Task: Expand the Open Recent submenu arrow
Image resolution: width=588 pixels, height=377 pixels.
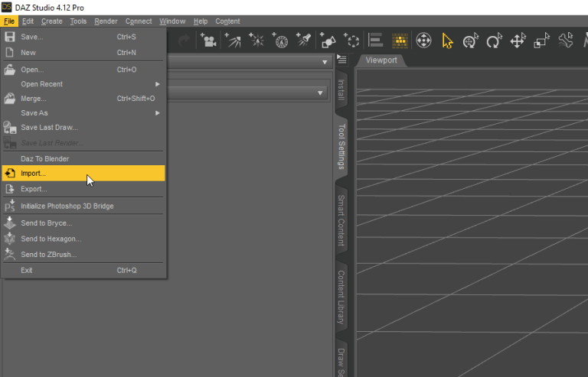Action: coord(158,84)
